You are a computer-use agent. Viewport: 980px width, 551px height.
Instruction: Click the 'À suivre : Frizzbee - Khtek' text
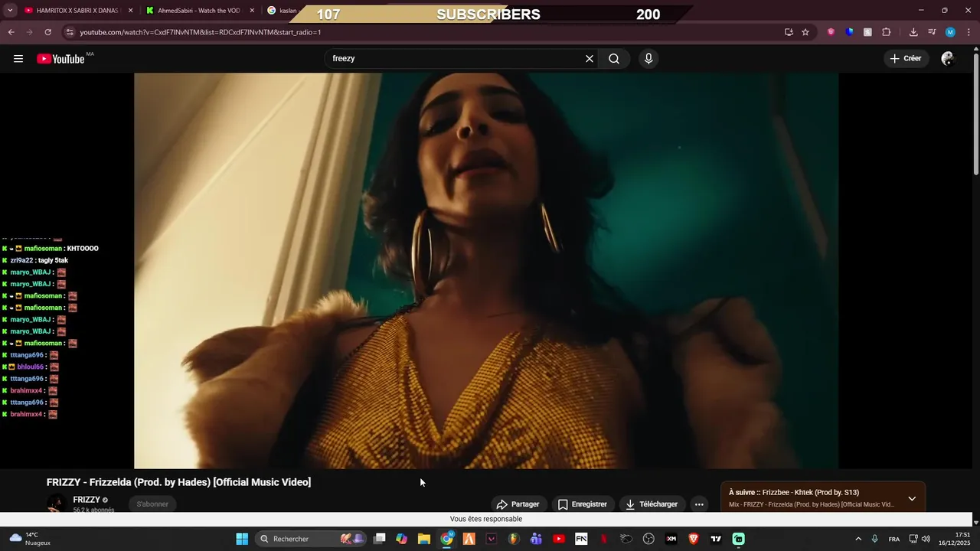pyautogui.click(x=794, y=493)
